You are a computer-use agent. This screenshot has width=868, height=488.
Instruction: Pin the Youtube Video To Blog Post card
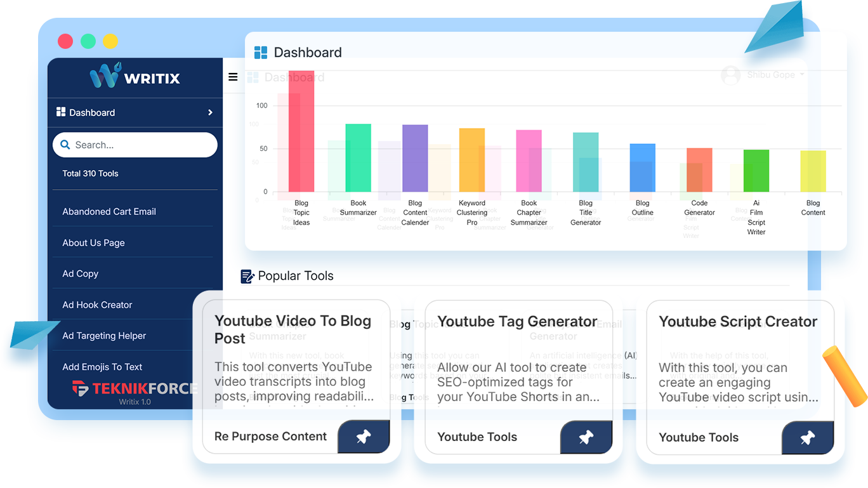(x=364, y=437)
